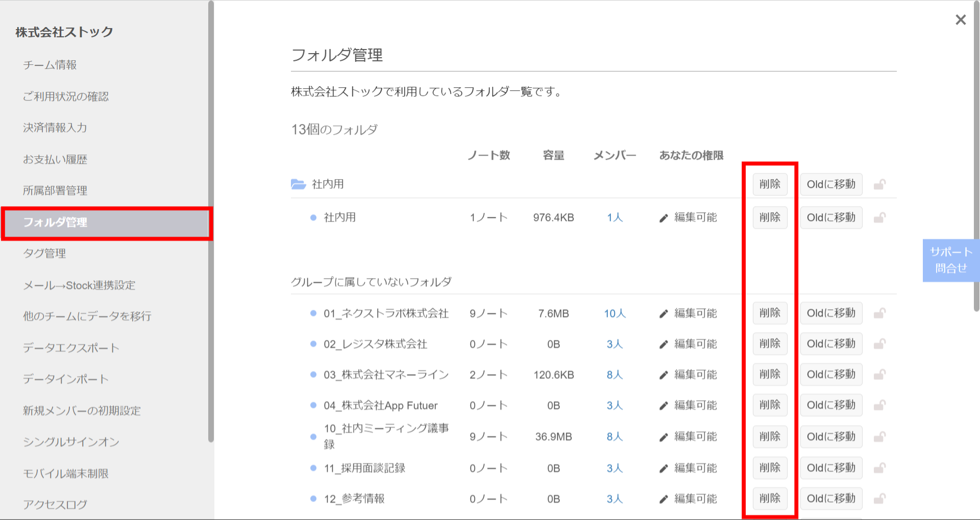This screenshot has height=520, width=980.
Task: Open the サポート問合せ support panel
Action: [951, 260]
